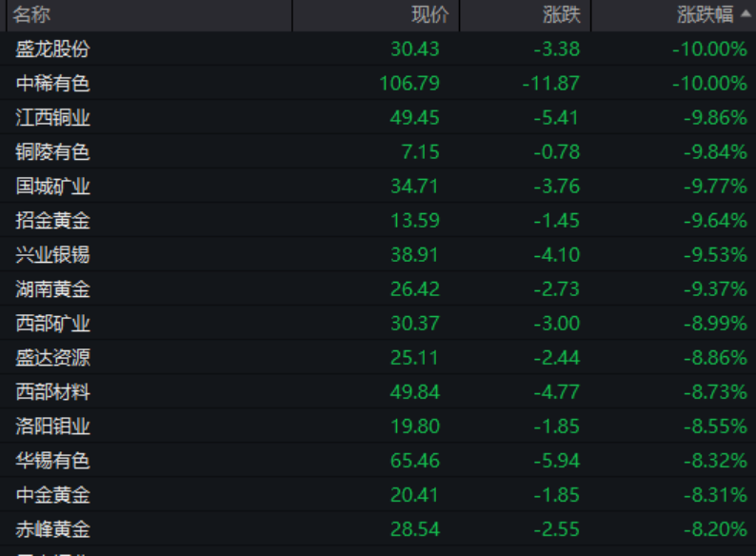Image resolution: width=756 pixels, height=556 pixels.
Task: Select the 西部矿业 stock row
Action: pos(378,323)
